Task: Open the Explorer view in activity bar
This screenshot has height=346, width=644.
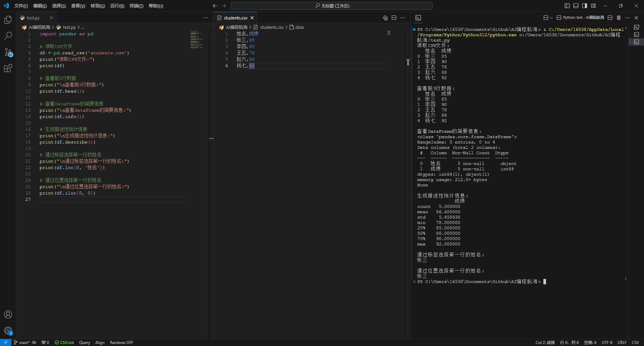Action: point(8,20)
